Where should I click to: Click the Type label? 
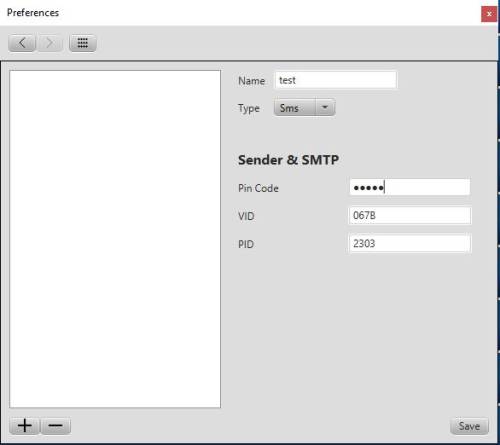pos(249,108)
